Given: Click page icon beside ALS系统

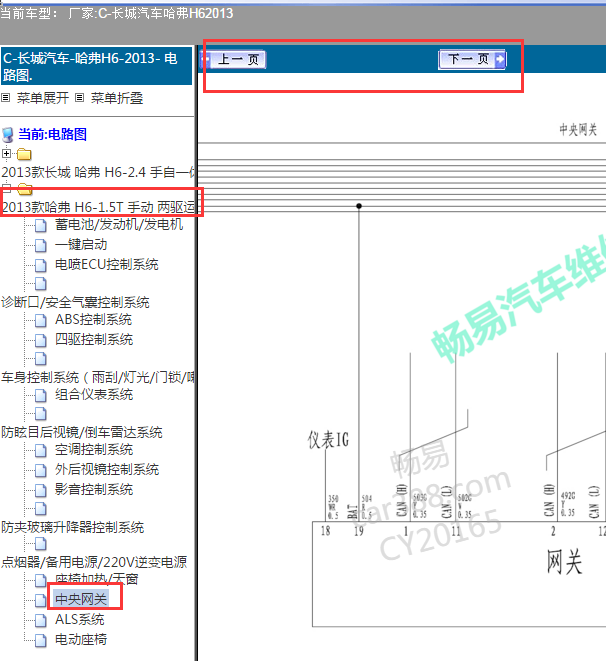Looking at the screenshot, I should (40, 620).
